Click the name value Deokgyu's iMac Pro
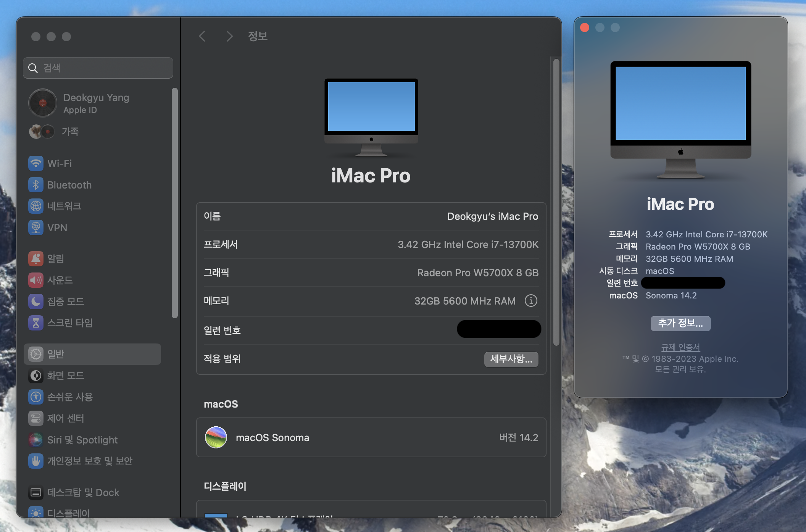 (x=493, y=216)
